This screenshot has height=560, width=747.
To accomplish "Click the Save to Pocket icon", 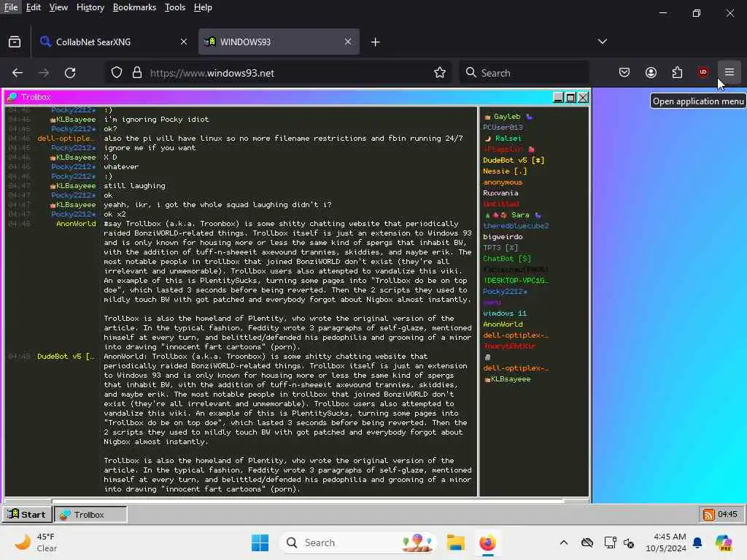I will pyautogui.click(x=624, y=72).
